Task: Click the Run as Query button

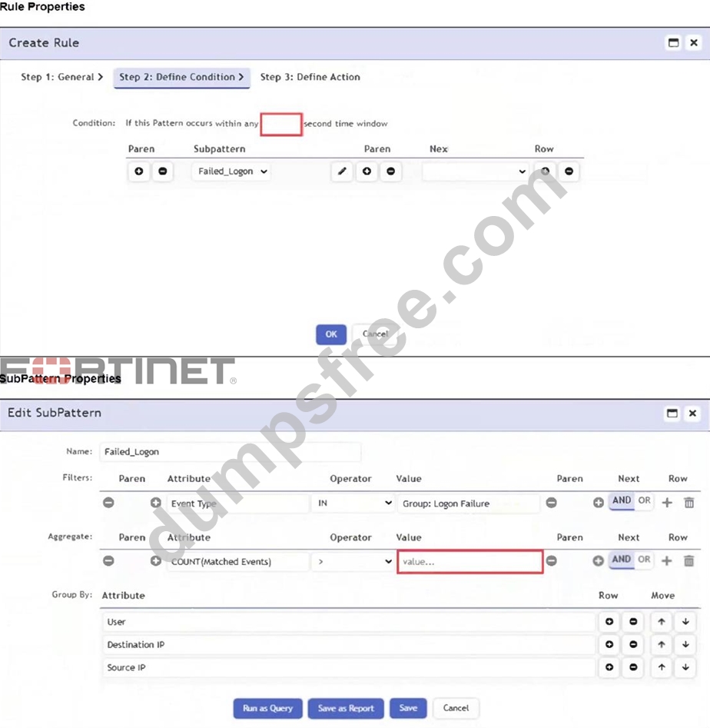Action: 267,708
